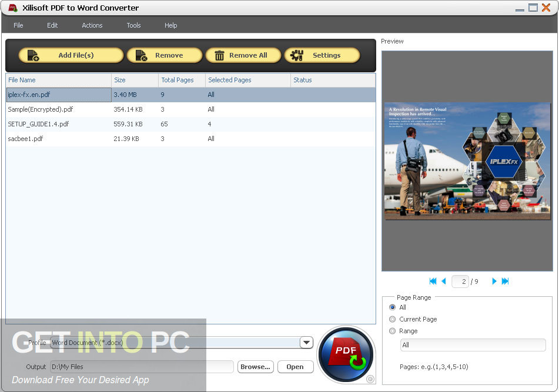Click the 65 total pages cell
The height and width of the screenshot is (392, 559).
(164, 124)
